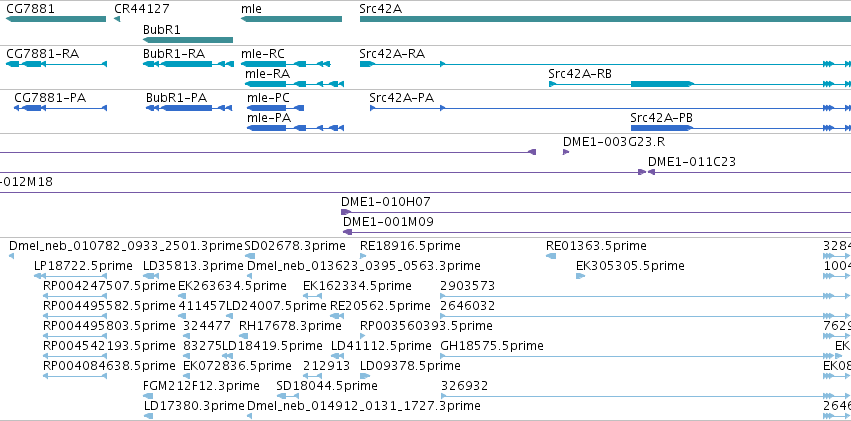Click the LD09378.5prime EST
851x421 pixels.
365,377
